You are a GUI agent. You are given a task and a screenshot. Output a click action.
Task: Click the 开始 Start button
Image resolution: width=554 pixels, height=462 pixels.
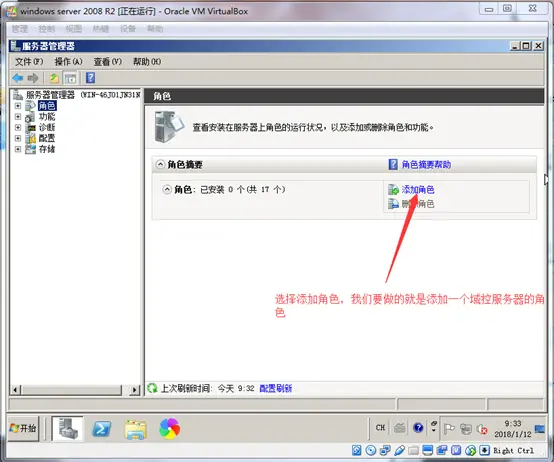(x=23, y=428)
